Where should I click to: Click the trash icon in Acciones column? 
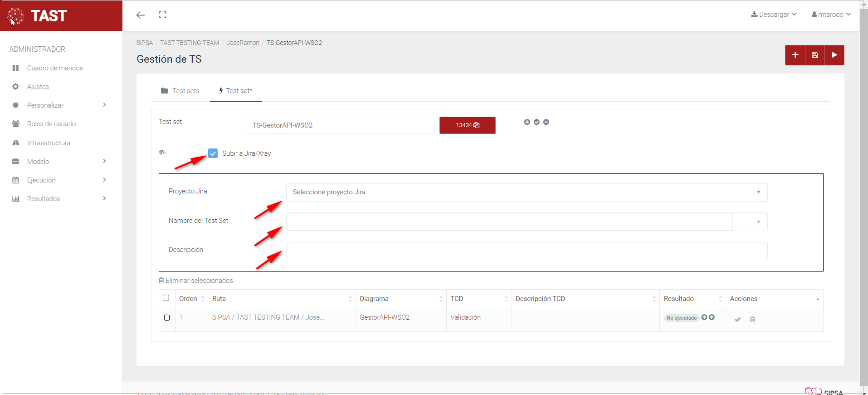tap(752, 320)
